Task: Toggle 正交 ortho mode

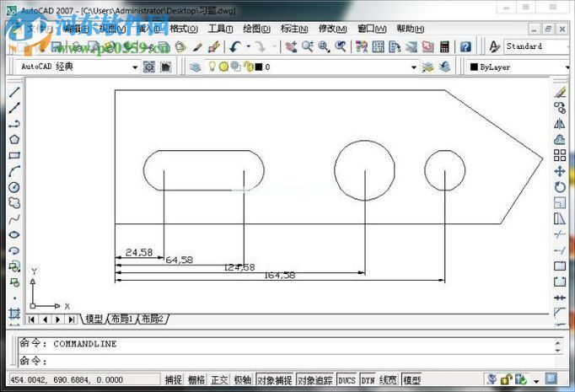Action: [220, 380]
